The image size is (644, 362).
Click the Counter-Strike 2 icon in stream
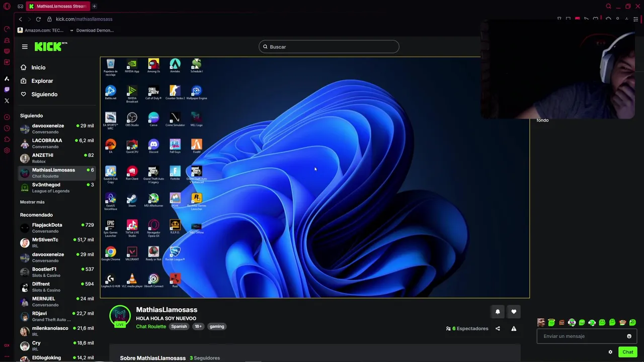coord(175,93)
